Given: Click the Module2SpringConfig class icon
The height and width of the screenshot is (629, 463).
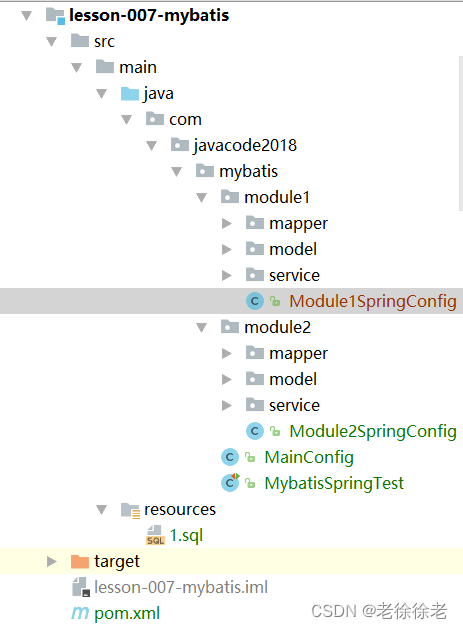Looking at the screenshot, I should point(255,431).
